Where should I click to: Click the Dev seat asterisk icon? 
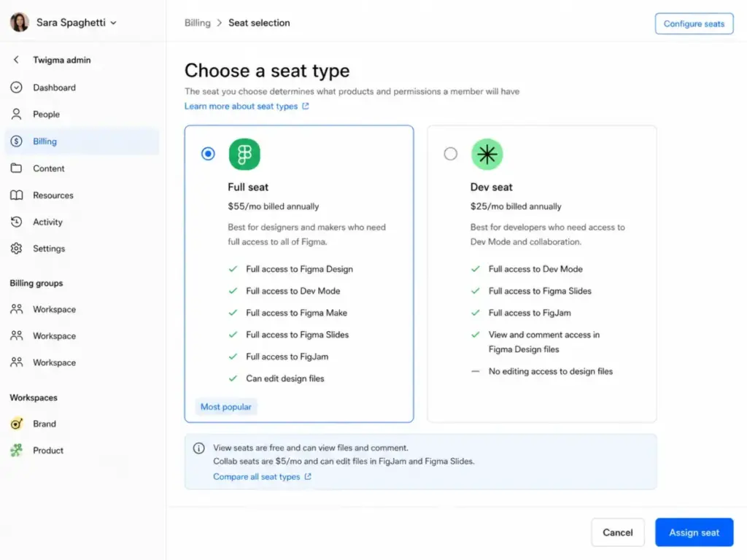tap(487, 155)
